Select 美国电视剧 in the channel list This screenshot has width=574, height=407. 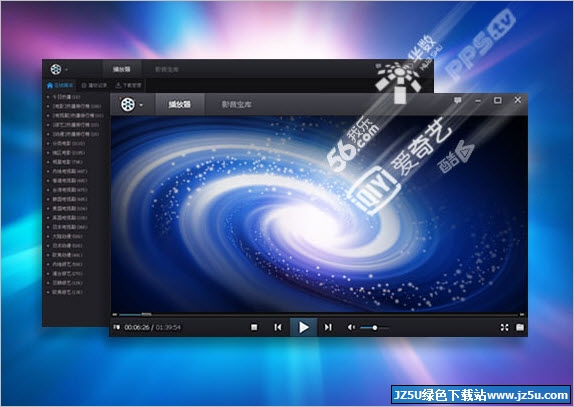pyautogui.click(x=67, y=209)
